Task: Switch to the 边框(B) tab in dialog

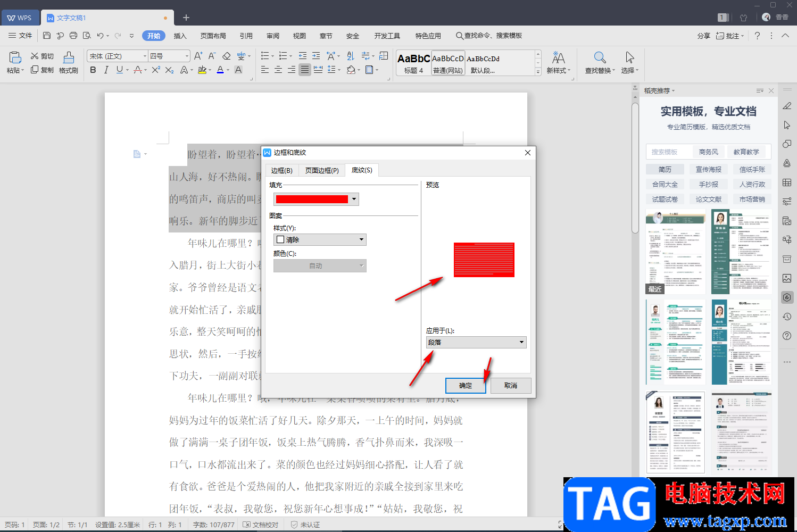Action: (x=281, y=170)
